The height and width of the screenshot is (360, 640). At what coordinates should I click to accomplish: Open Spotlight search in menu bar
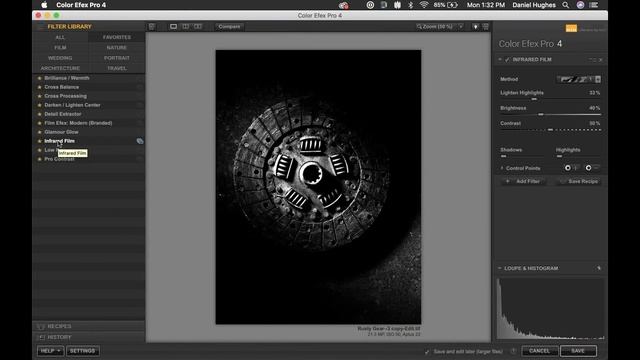click(565, 5)
